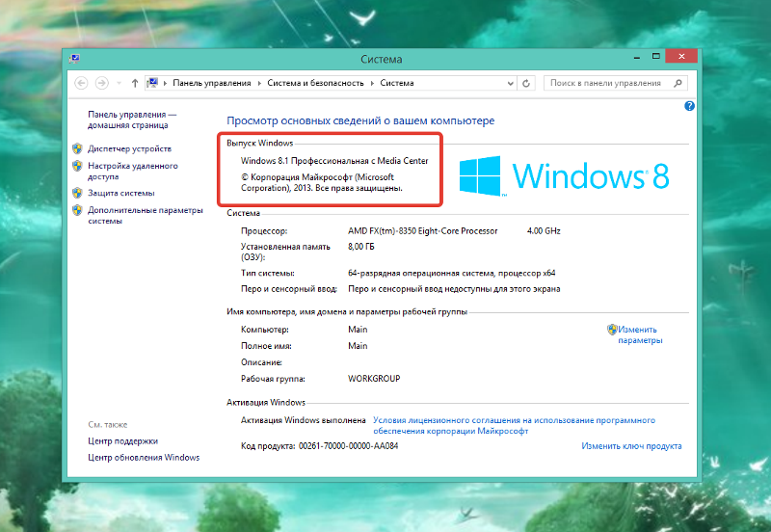The width and height of the screenshot is (771, 532).
Task: Click the '64-разрядная операционная система' system type value
Action: (x=451, y=273)
